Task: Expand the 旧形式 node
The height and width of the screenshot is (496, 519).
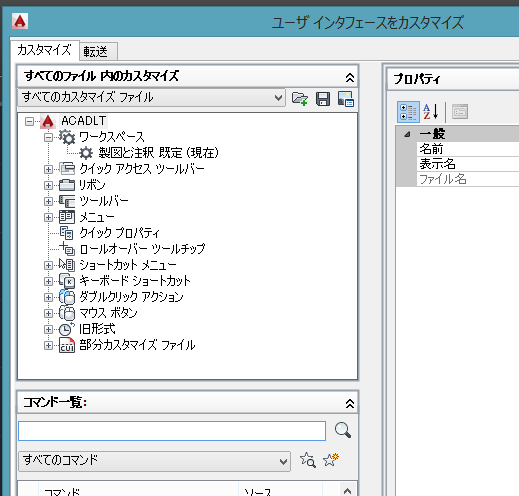Action: coord(48,329)
